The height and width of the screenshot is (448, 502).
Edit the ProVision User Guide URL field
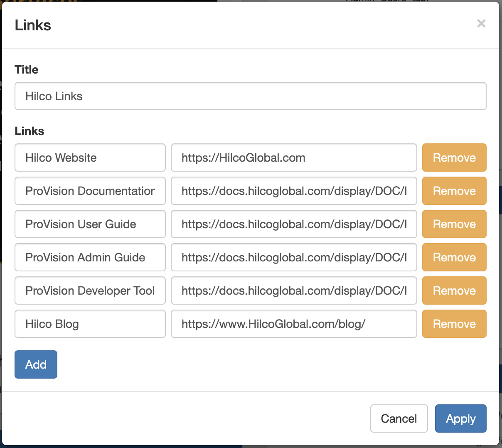(x=293, y=224)
